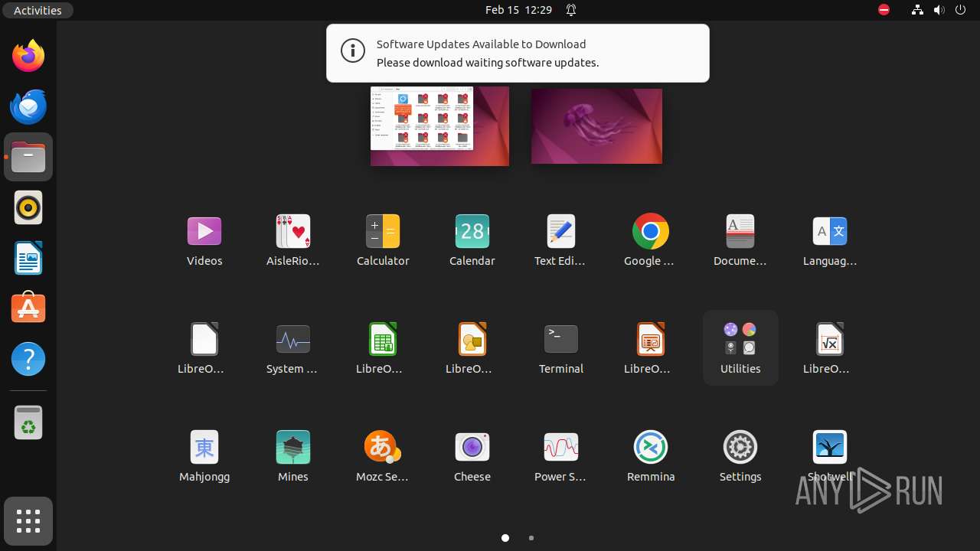Launch the Videos app
The height and width of the screenshot is (551, 980).
204,240
